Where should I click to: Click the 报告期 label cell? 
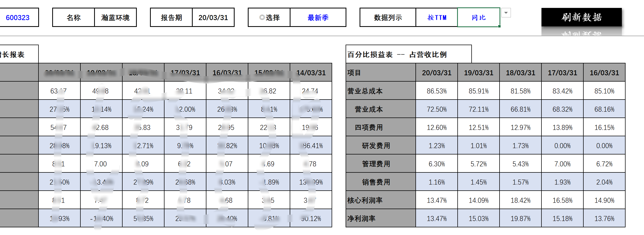tap(171, 17)
